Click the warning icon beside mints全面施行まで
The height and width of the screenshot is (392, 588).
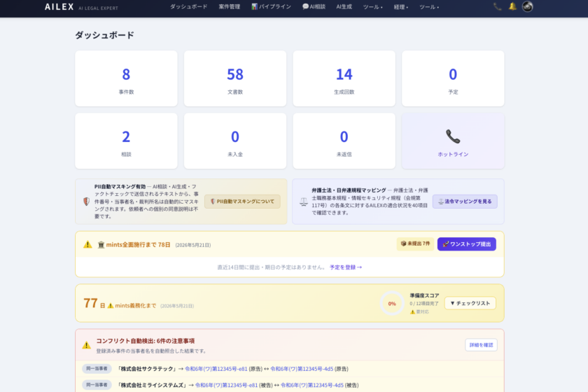point(87,244)
